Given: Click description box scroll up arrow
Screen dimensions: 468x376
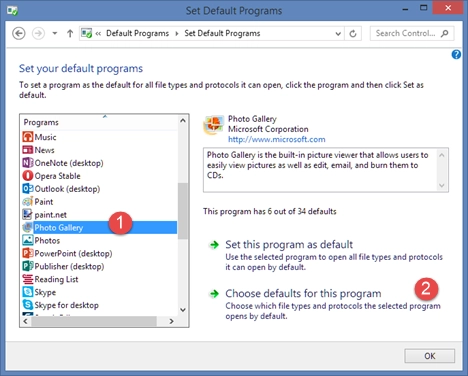Looking at the screenshot, I should [x=442, y=155].
